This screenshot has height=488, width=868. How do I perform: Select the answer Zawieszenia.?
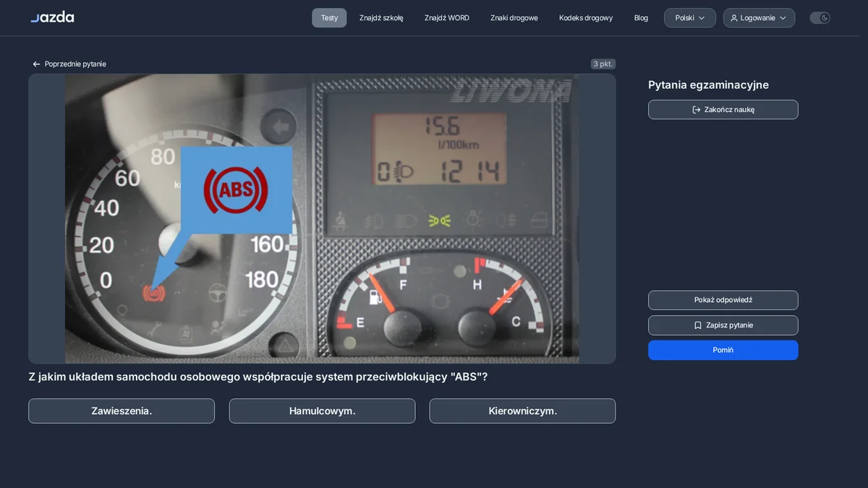(122, 411)
